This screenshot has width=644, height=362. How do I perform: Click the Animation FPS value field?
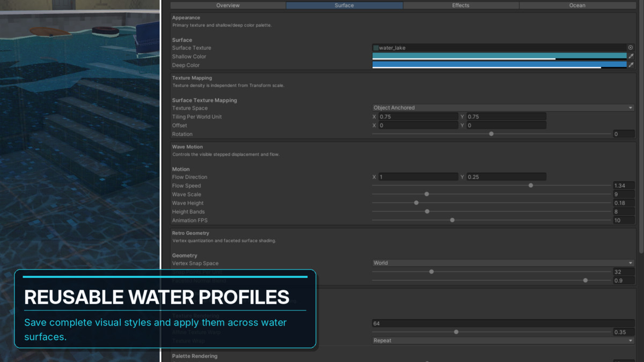(x=624, y=220)
